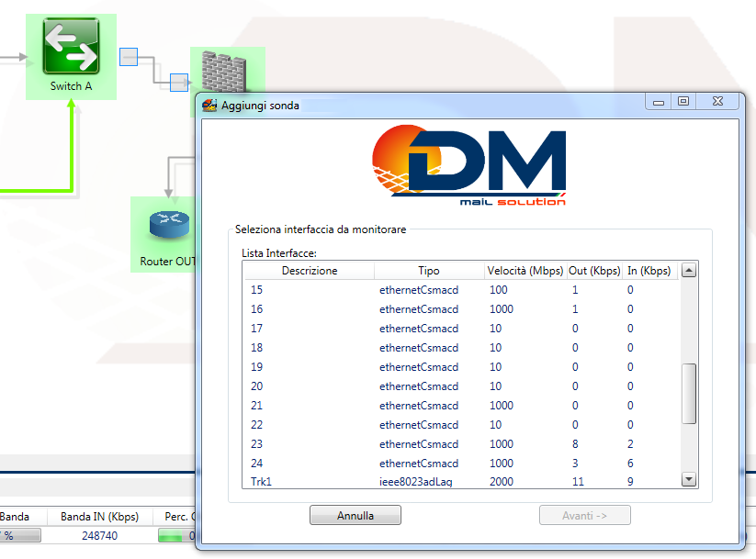Click the Avanti -> button
Image resolution: width=756 pixels, height=559 pixels.
click(584, 516)
